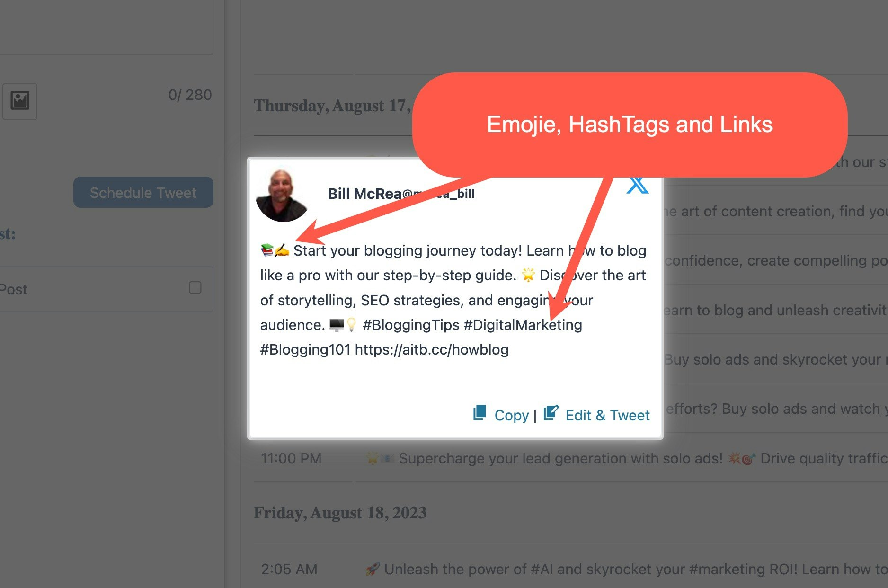888x588 pixels.
Task: Click the Edit & Tweet pencil icon
Action: (x=551, y=413)
